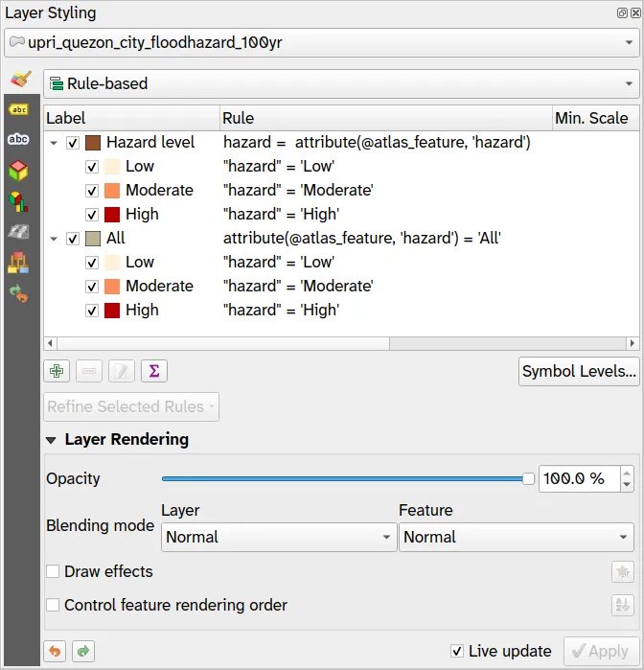Collapse the Layer Rendering section
The image size is (644, 670).
(x=52, y=440)
